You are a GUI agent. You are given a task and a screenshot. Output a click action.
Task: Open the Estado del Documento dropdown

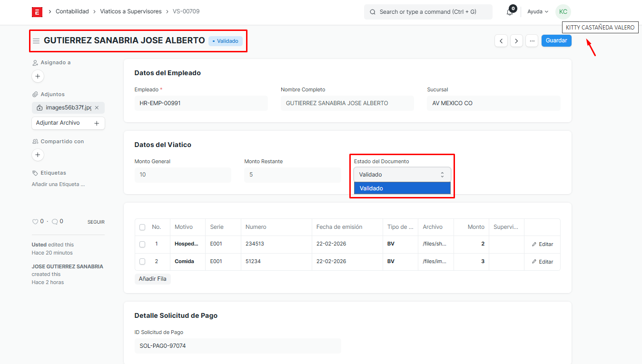(402, 175)
